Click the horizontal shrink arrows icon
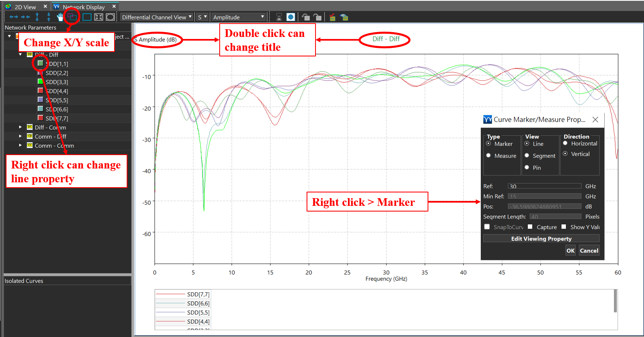Screen dimensions: 644x337 click(25, 17)
